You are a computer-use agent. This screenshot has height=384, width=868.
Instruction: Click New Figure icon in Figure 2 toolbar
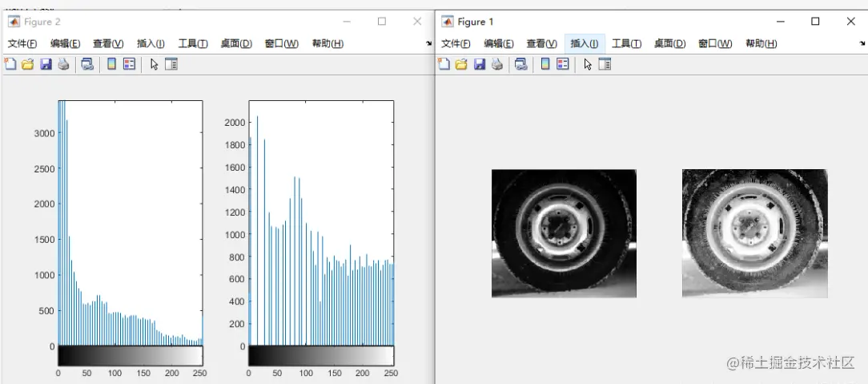pyautogui.click(x=10, y=64)
